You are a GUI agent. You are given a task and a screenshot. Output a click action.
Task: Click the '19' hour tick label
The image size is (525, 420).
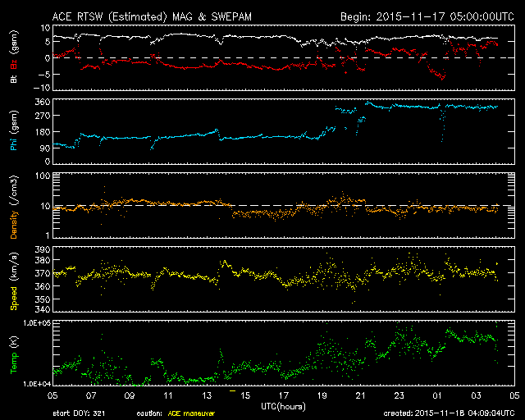coord(322,395)
